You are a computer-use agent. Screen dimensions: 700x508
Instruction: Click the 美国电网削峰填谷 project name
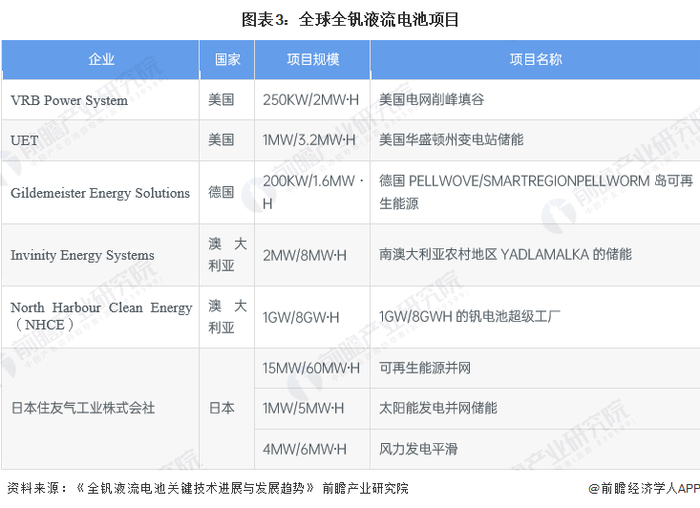click(431, 99)
